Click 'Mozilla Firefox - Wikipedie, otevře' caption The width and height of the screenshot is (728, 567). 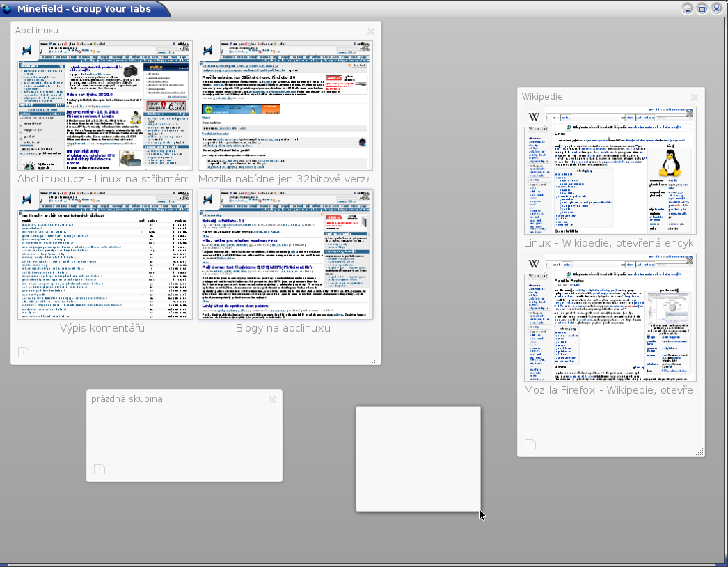pos(608,390)
